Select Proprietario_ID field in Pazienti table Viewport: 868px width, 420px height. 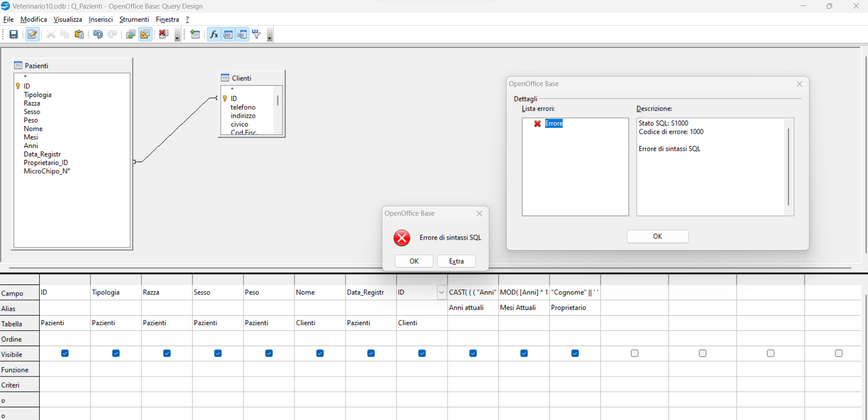[x=46, y=163]
